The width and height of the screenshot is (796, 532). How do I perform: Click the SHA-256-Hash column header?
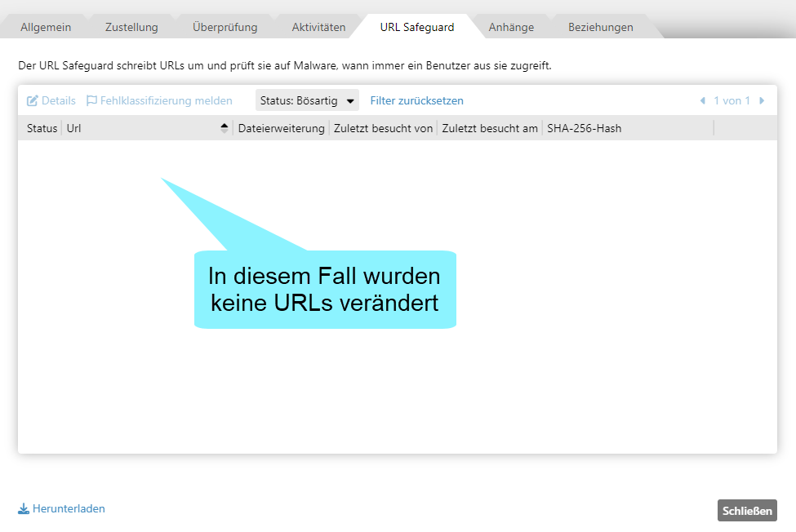(584, 128)
